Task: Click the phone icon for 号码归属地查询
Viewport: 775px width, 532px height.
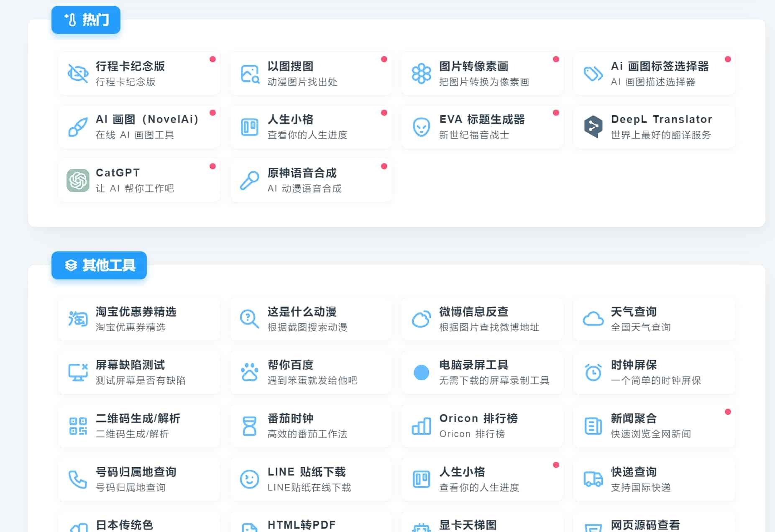Action: point(78,479)
